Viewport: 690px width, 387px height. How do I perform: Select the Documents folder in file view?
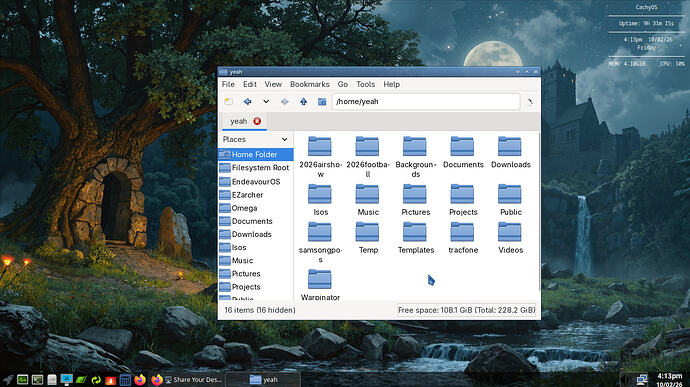click(462, 146)
